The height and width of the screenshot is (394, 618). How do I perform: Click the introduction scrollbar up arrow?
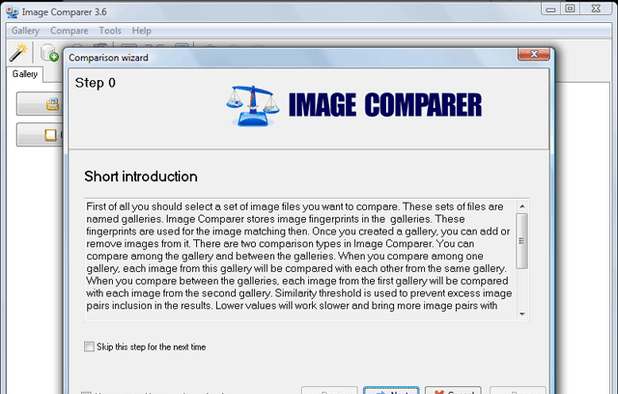tap(522, 206)
